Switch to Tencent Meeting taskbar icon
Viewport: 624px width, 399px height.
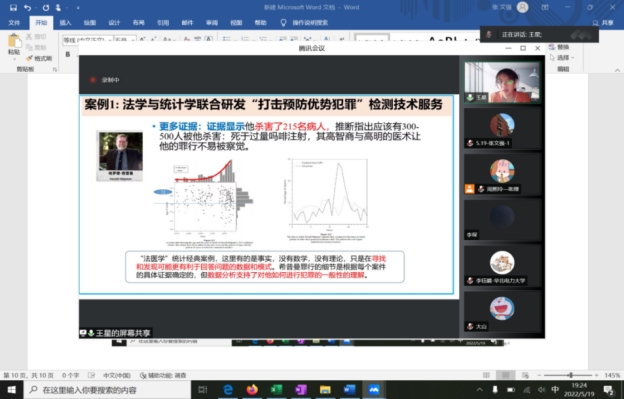(374, 389)
